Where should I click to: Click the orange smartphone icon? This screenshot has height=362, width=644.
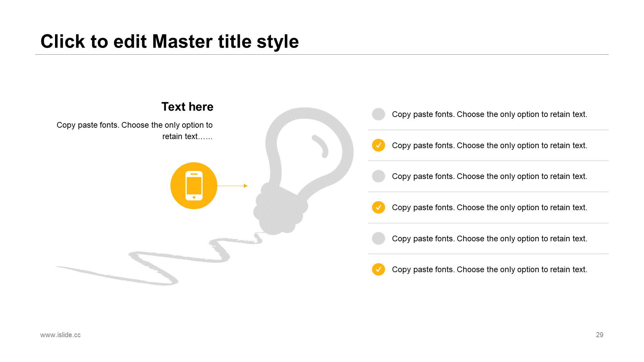tap(194, 186)
